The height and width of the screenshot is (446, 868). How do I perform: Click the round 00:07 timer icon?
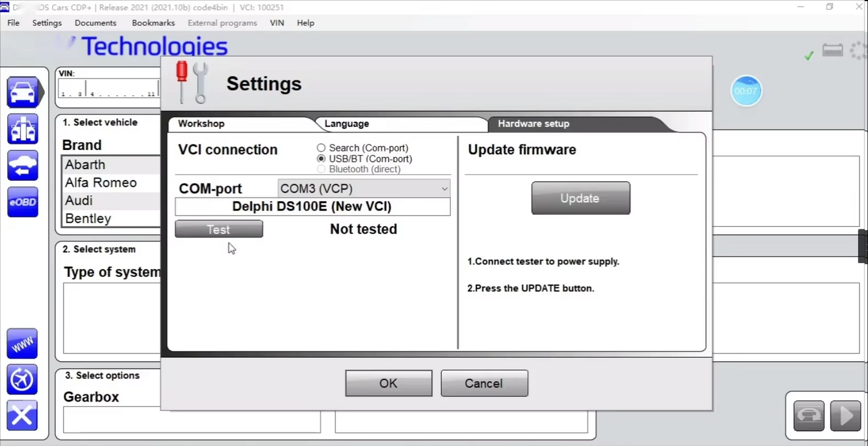[746, 91]
